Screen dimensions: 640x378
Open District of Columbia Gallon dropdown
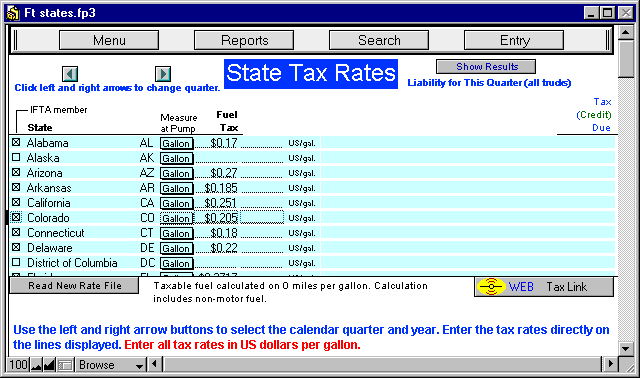point(176,263)
